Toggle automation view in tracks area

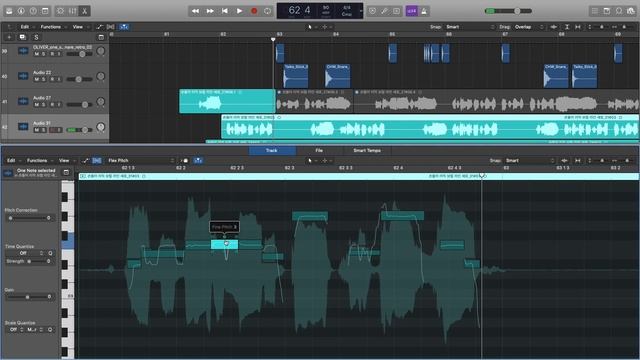100,27
